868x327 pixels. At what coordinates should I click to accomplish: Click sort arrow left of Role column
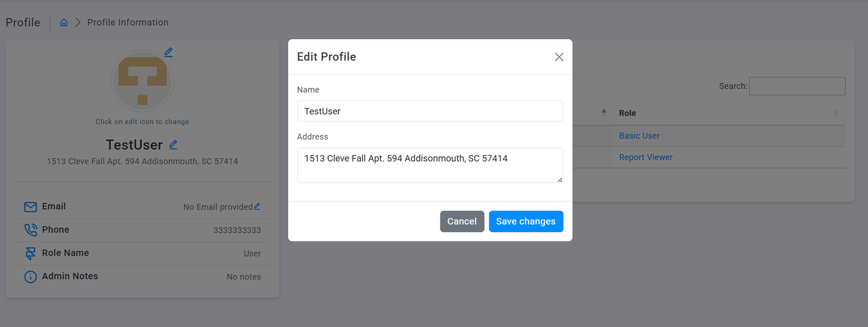tap(604, 112)
